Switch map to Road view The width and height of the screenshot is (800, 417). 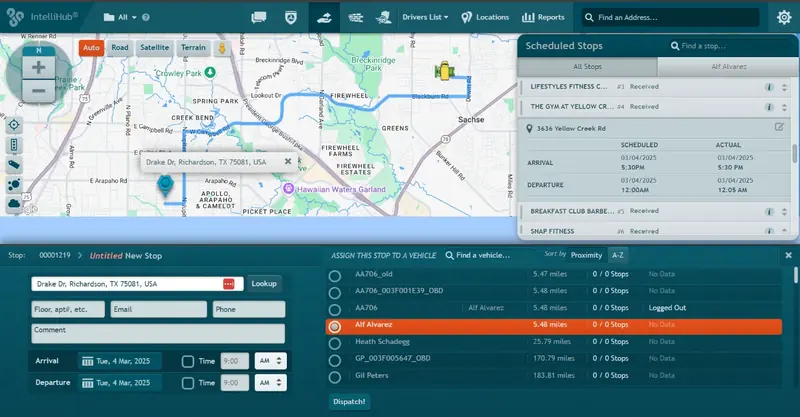pyautogui.click(x=120, y=47)
